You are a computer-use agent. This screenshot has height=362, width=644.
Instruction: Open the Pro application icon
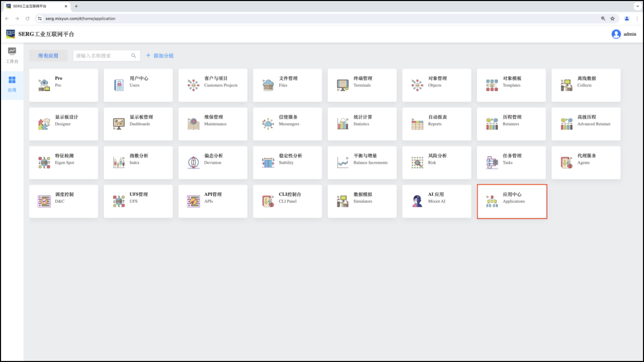pos(44,85)
